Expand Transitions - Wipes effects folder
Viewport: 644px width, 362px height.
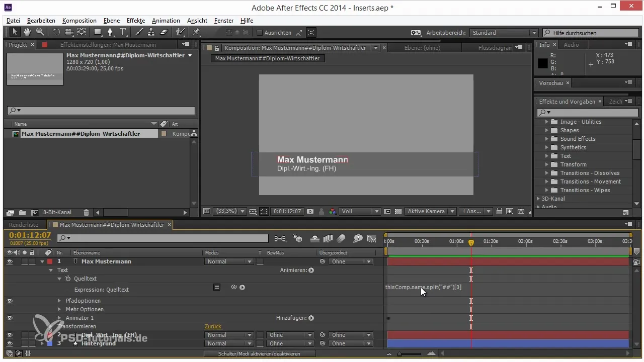click(x=546, y=190)
